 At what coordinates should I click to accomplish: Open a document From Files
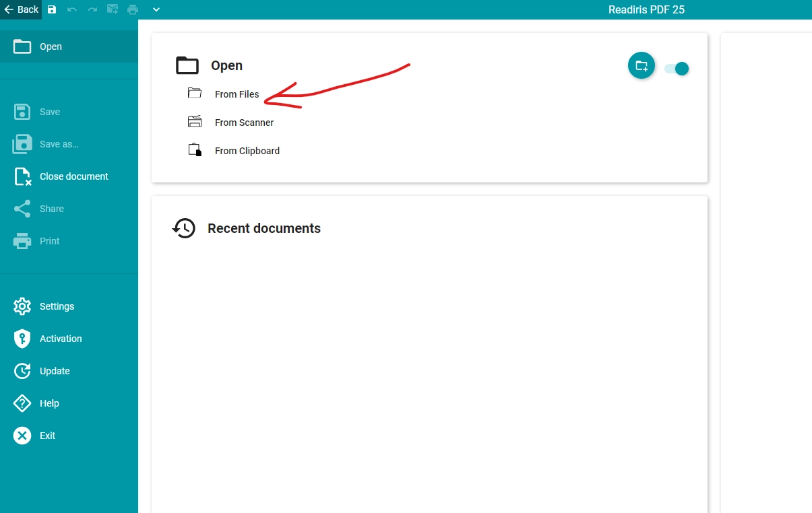coord(237,94)
